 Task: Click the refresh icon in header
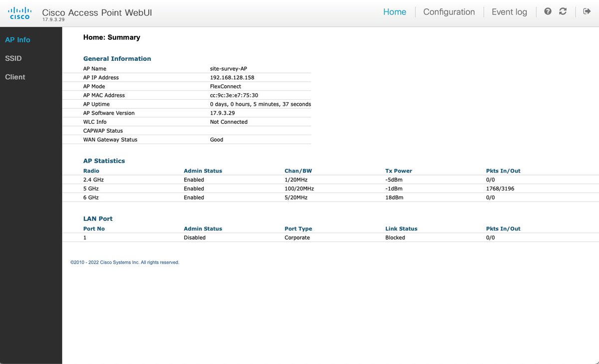(x=563, y=11)
